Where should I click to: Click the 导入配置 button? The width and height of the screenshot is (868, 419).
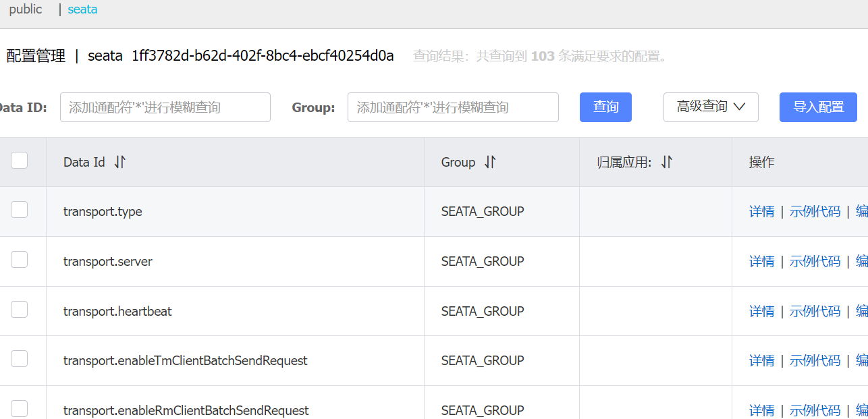pos(818,107)
